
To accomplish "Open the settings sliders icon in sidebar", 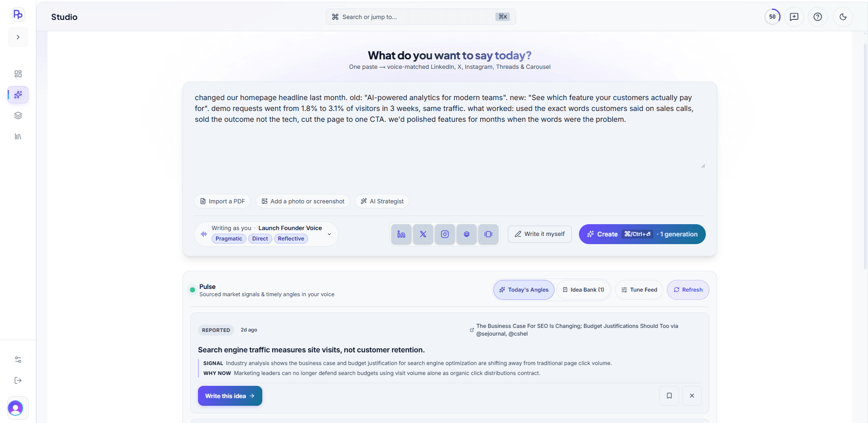I will [x=18, y=360].
